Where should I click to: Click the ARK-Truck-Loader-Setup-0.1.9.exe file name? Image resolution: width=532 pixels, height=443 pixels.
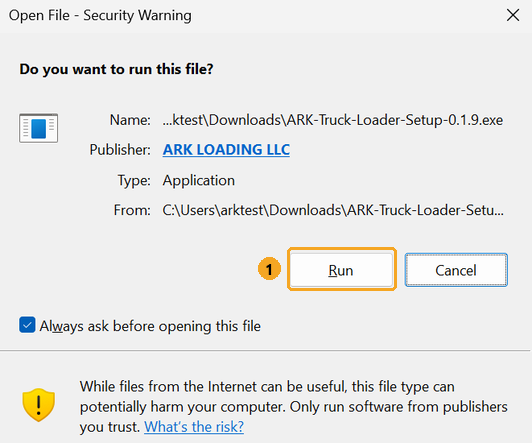(333, 120)
